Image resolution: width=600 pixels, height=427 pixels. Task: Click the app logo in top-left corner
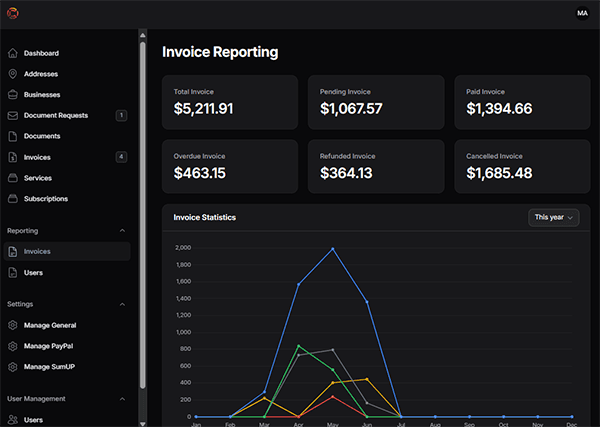pos(14,13)
